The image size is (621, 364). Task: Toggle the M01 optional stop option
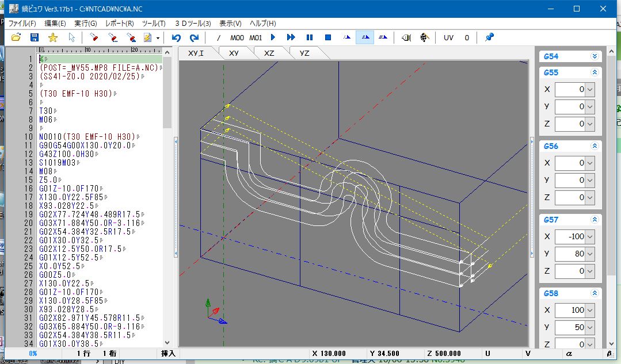256,37
